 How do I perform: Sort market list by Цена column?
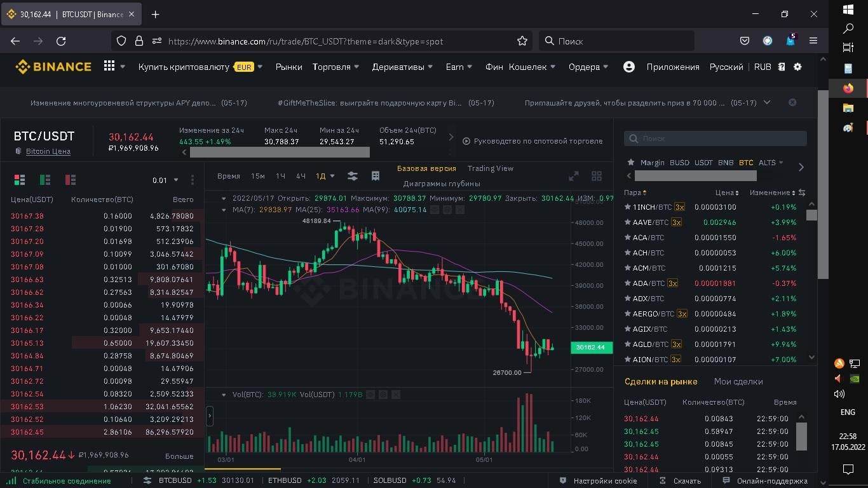pos(726,193)
